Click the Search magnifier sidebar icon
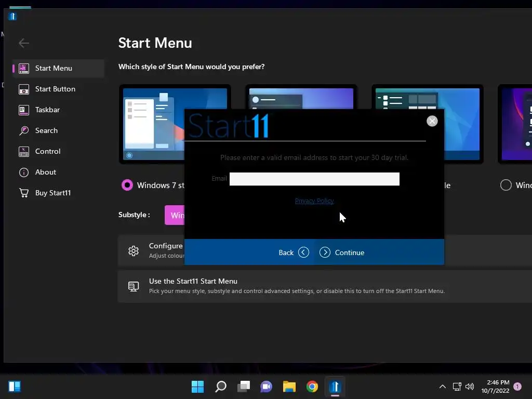The height and width of the screenshot is (399, 532). click(x=24, y=130)
